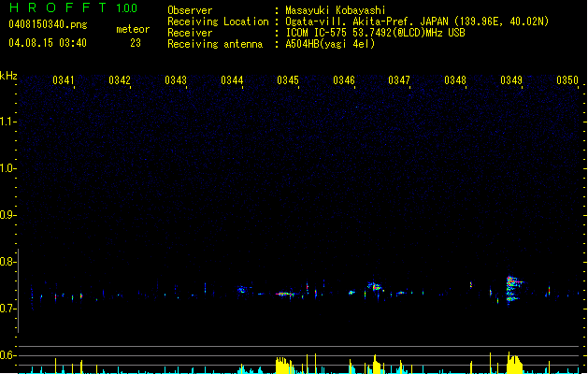
Task: Click the yellow power peak block below 0349
Action: pos(514,364)
